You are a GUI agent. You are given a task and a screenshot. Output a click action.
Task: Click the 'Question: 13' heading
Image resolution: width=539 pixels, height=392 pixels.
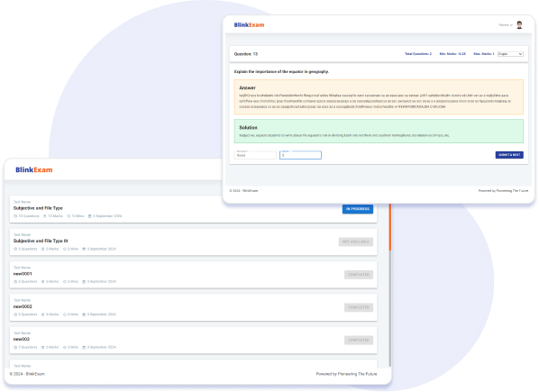[x=246, y=54]
